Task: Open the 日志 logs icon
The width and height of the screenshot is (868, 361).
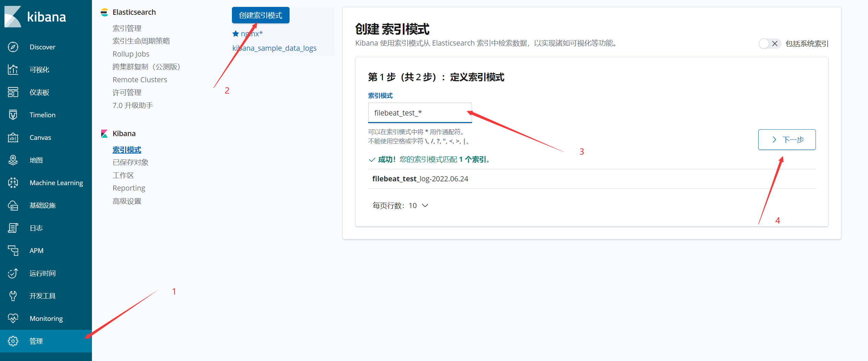Action: click(x=13, y=228)
